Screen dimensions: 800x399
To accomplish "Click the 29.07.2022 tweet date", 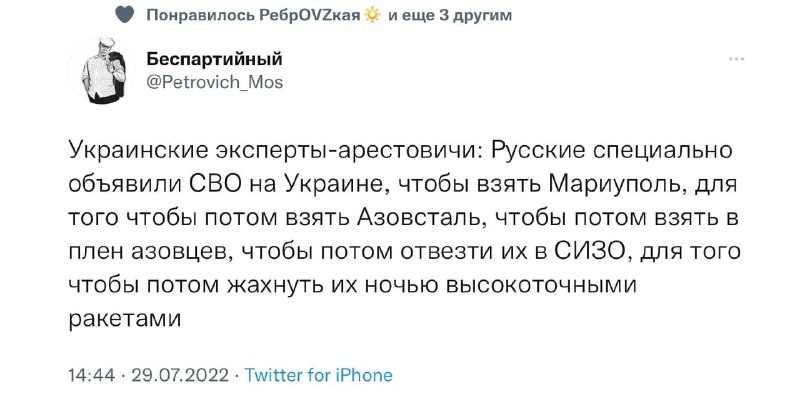I will pos(180,376).
